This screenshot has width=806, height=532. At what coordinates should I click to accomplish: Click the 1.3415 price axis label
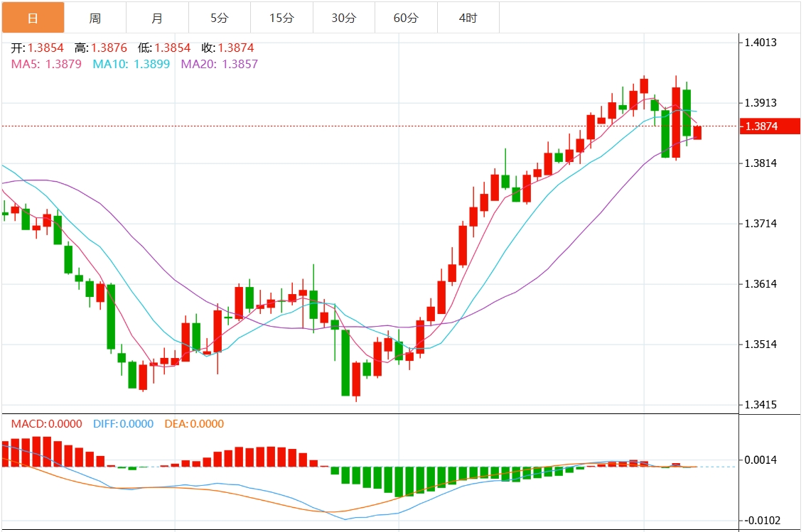(x=761, y=405)
